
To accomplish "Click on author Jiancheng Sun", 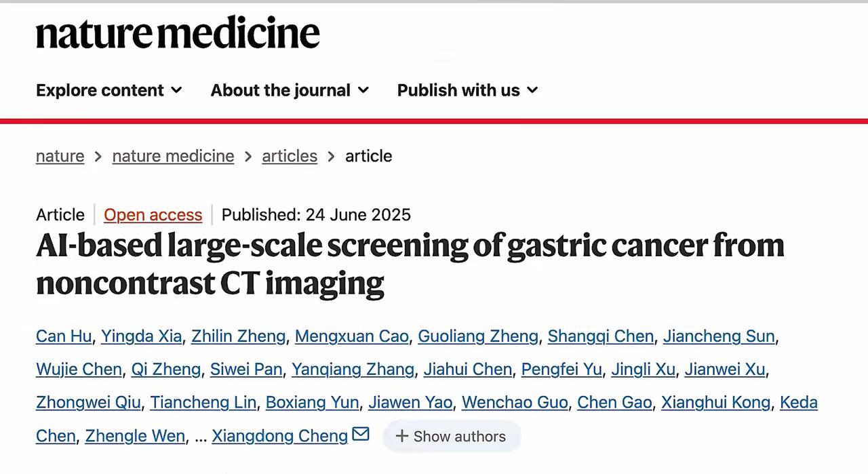I will coord(719,336).
